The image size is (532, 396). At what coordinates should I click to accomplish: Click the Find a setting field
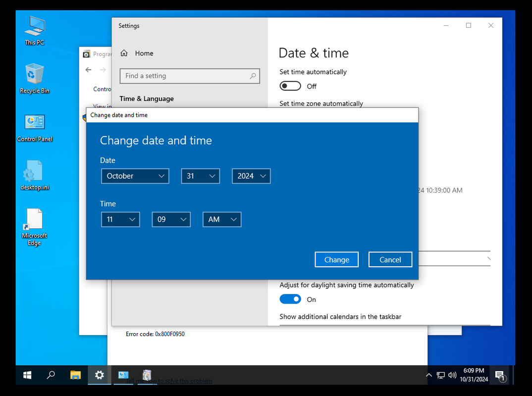[x=190, y=76]
